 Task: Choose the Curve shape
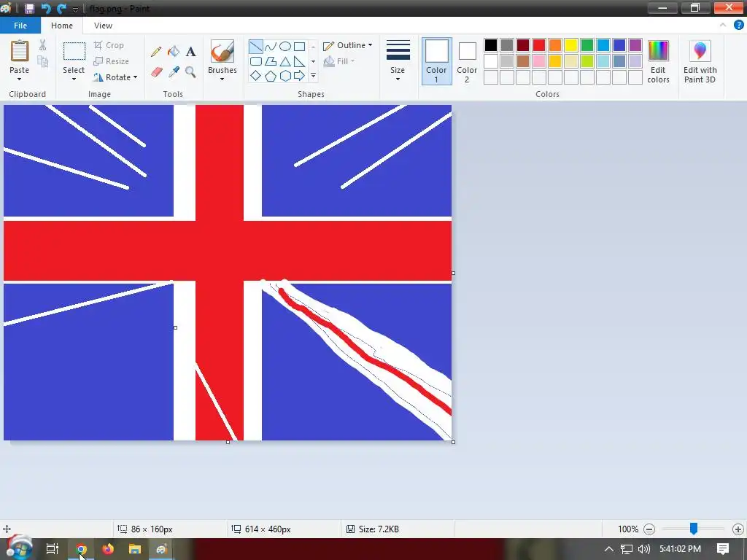270,47
